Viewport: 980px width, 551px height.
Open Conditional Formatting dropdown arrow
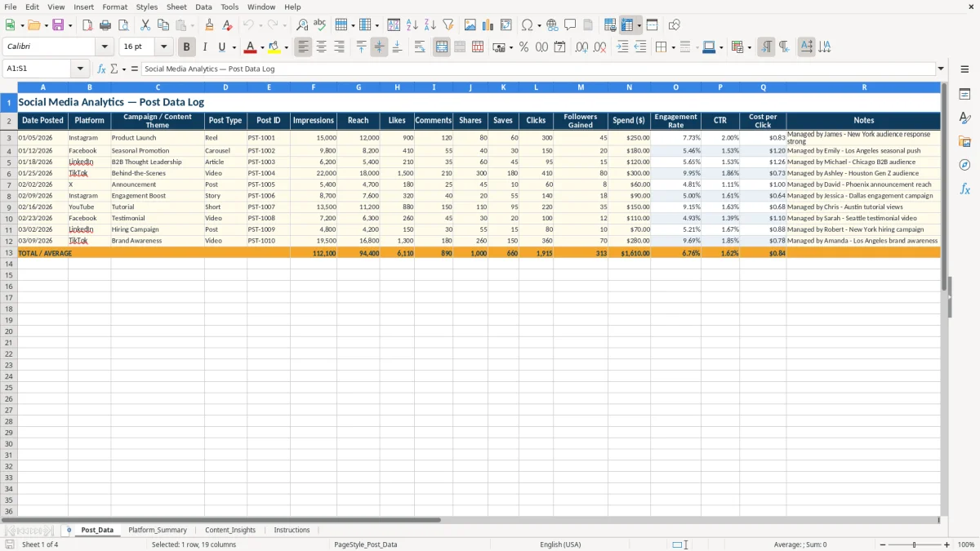(749, 47)
